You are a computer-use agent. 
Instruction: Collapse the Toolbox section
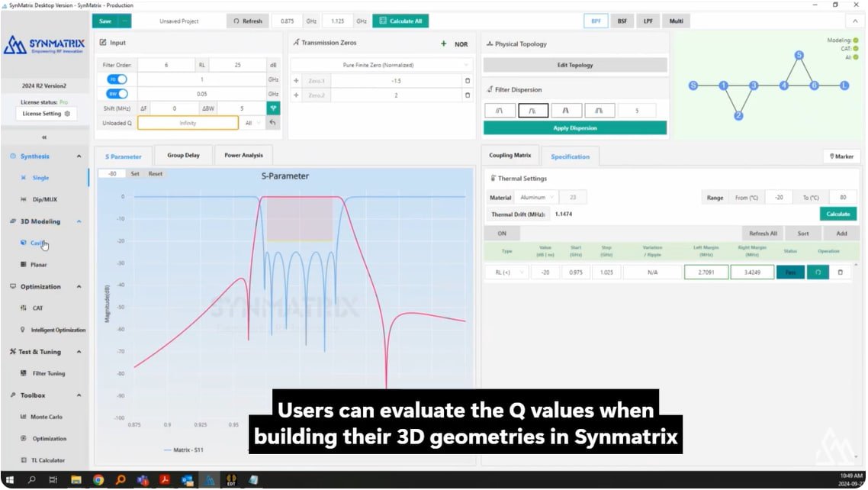(x=79, y=395)
